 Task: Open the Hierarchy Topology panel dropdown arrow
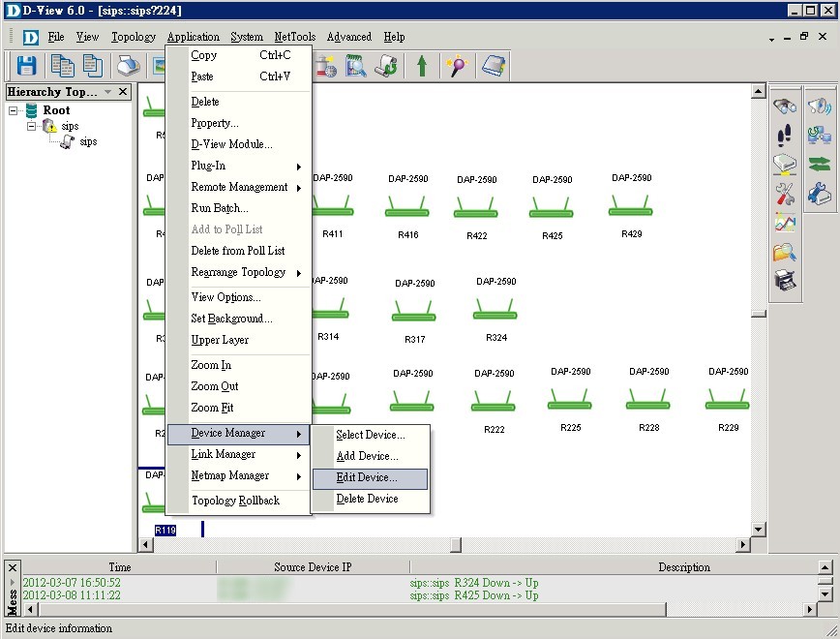(107, 92)
